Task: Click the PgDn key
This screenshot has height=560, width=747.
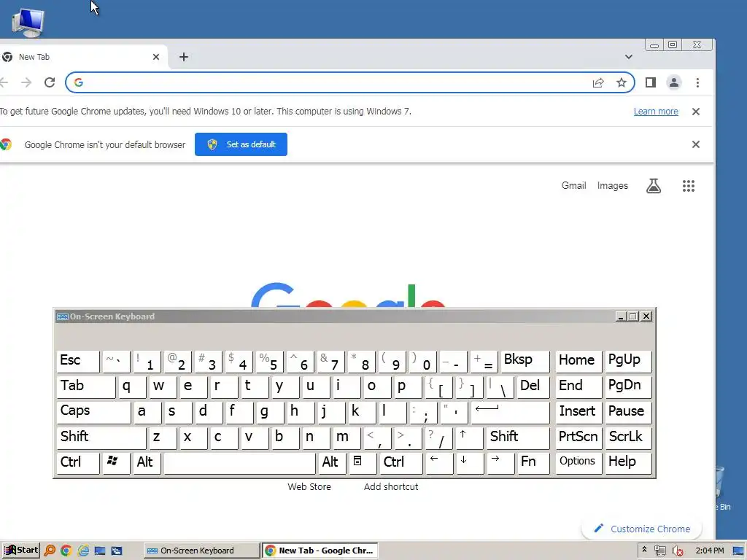Action: pyautogui.click(x=628, y=387)
